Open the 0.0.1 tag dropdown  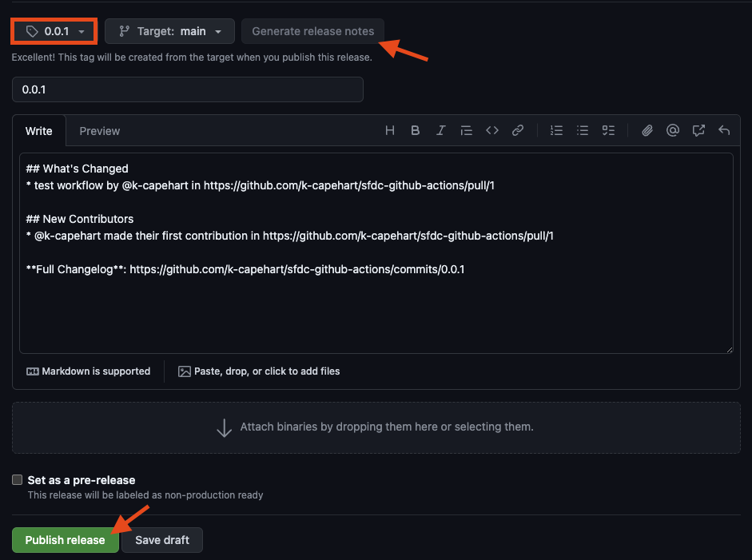click(54, 32)
